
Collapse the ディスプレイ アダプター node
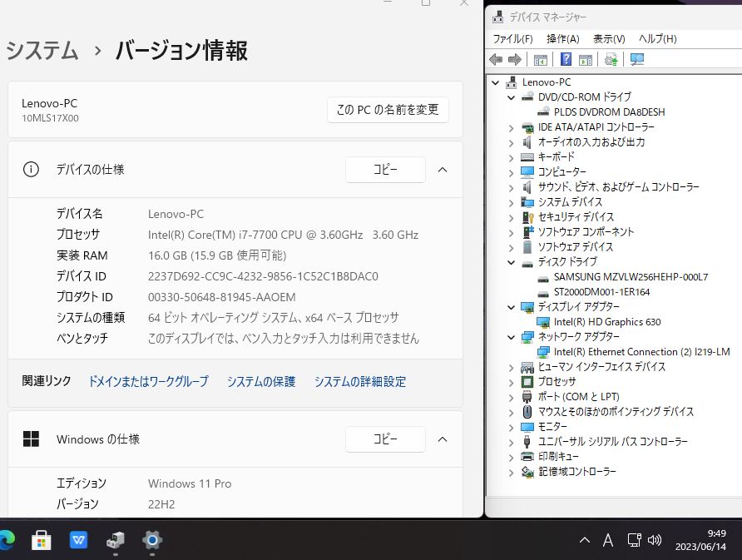point(511,307)
